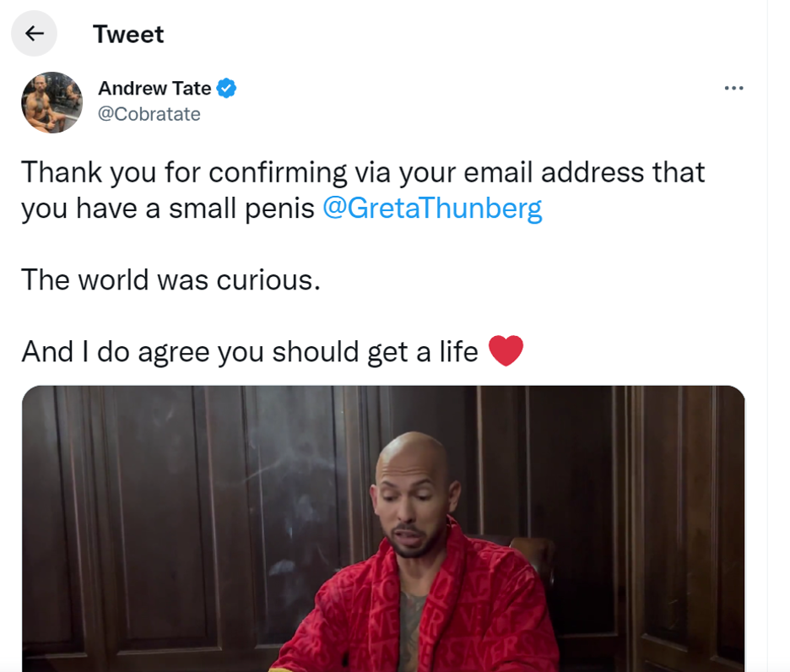Click the 'Tweet' header title
This screenshot has width=790, height=672.
click(x=128, y=35)
